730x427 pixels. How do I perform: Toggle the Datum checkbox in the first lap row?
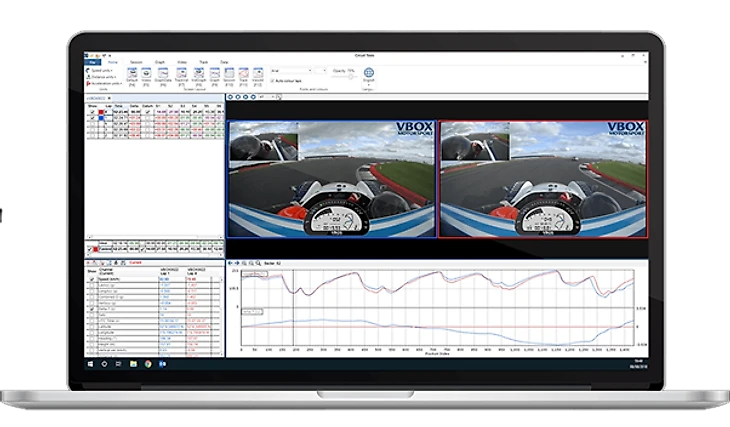[x=148, y=112]
